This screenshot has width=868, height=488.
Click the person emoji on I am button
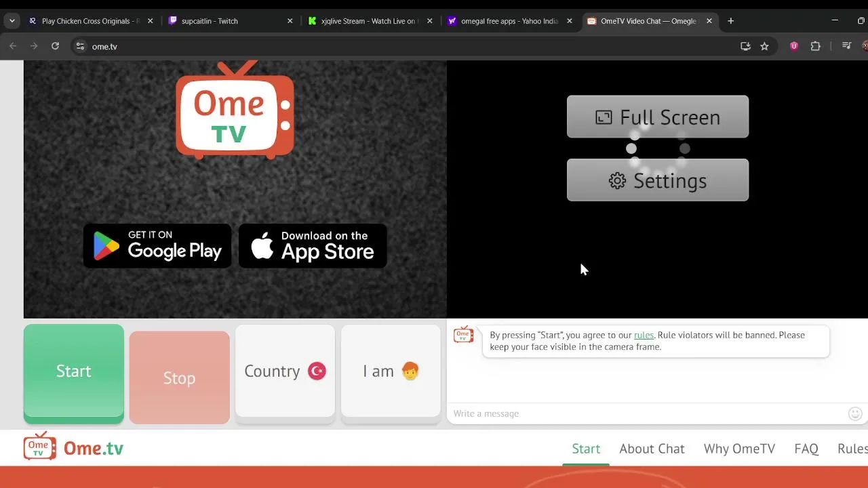click(410, 371)
